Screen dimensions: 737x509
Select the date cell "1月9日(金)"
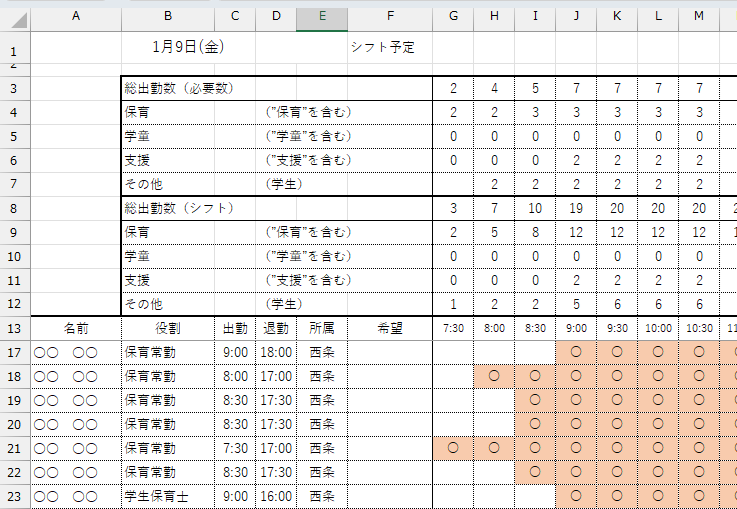[188, 47]
